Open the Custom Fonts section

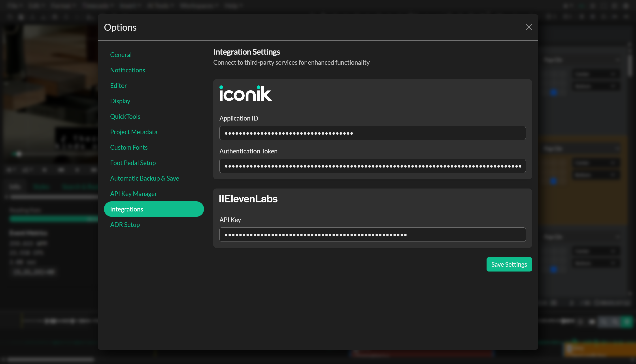pyautogui.click(x=129, y=147)
